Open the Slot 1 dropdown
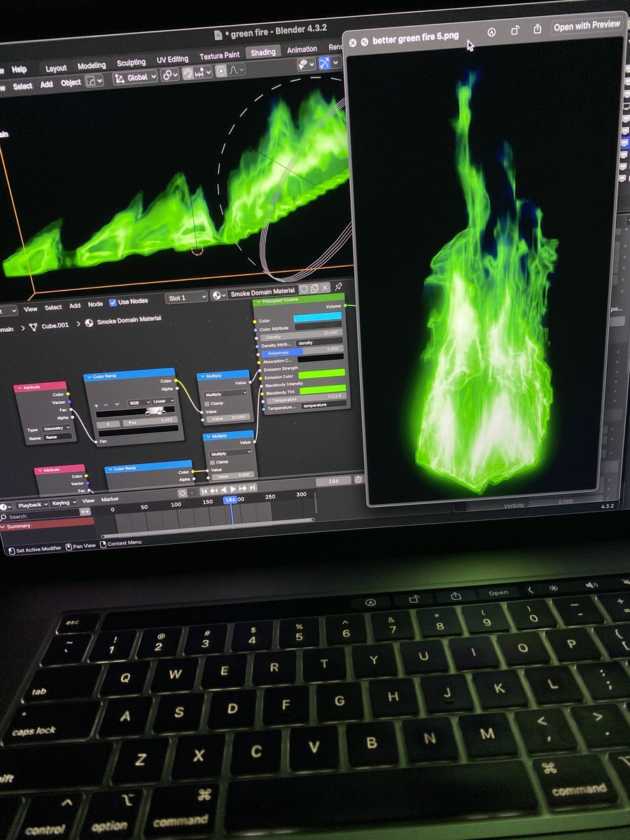 [x=188, y=297]
